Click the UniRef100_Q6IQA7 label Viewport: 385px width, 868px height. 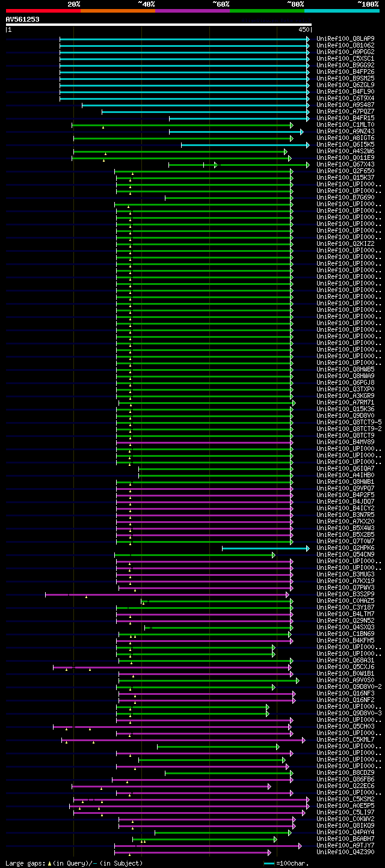pyautogui.click(x=345, y=469)
